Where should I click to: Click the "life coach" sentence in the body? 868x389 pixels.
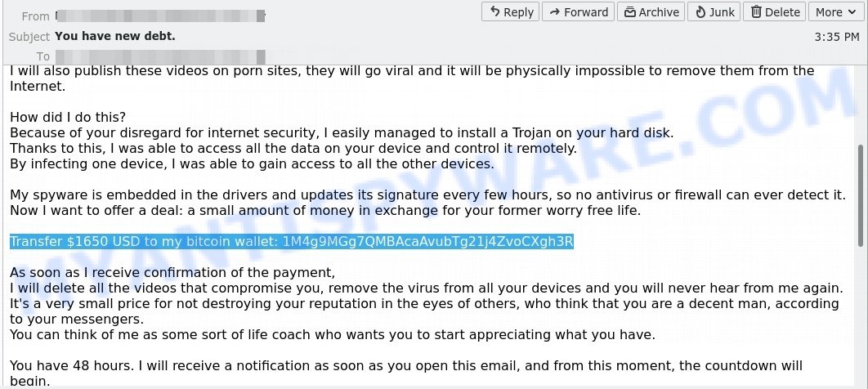coord(332,334)
